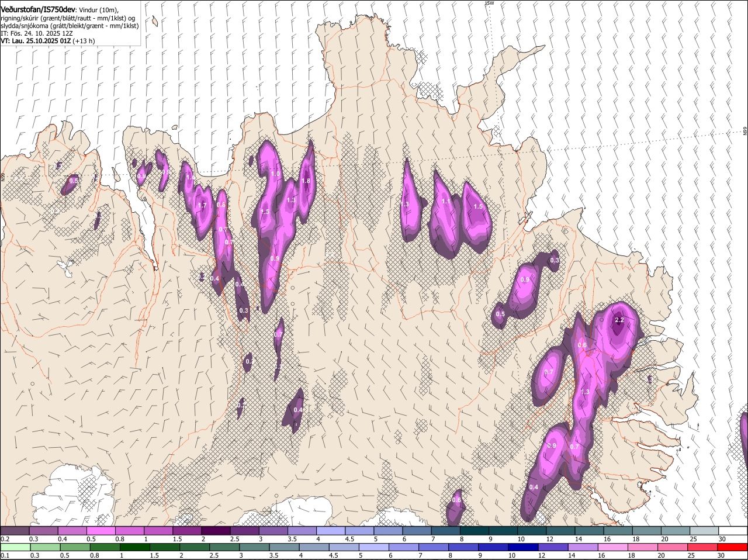Image resolution: width=748 pixels, height=560 pixels.
Task: Select the 'IT: Fös. 24. 10. 2025 12Z' line
Action: 36,33
